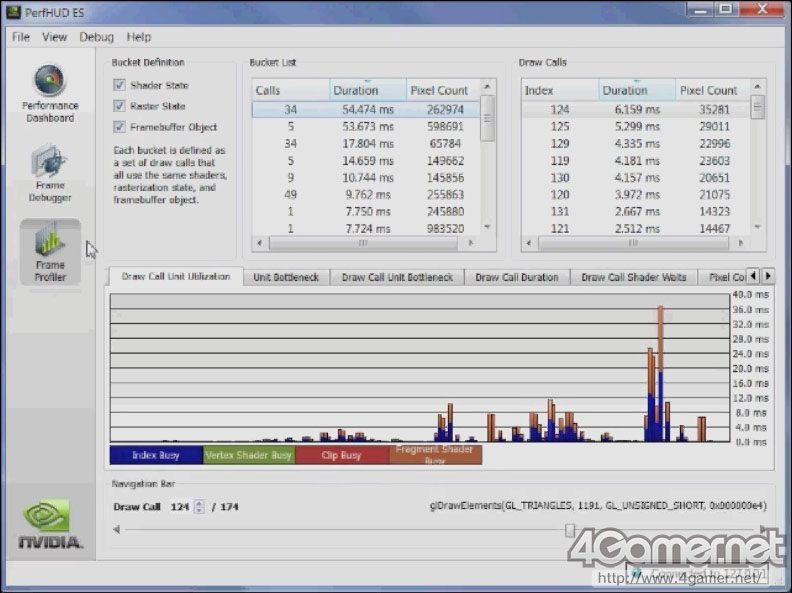Viewport: 792px width, 593px height.
Task: Select draw call index 119 row
Action: [635, 161]
